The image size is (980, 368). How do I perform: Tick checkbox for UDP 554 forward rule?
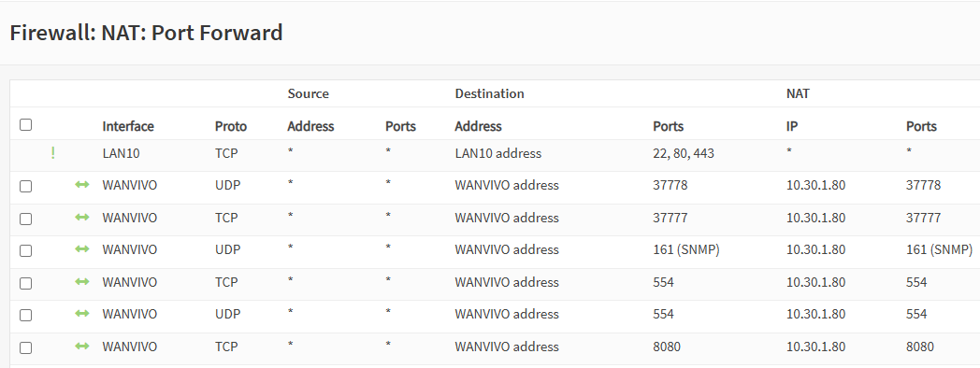[25, 315]
